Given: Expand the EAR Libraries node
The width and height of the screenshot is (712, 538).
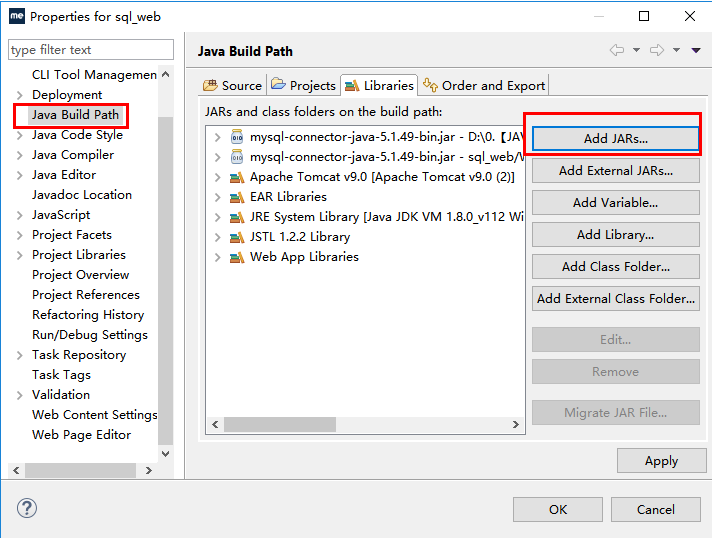Looking at the screenshot, I should coord(218,197).
